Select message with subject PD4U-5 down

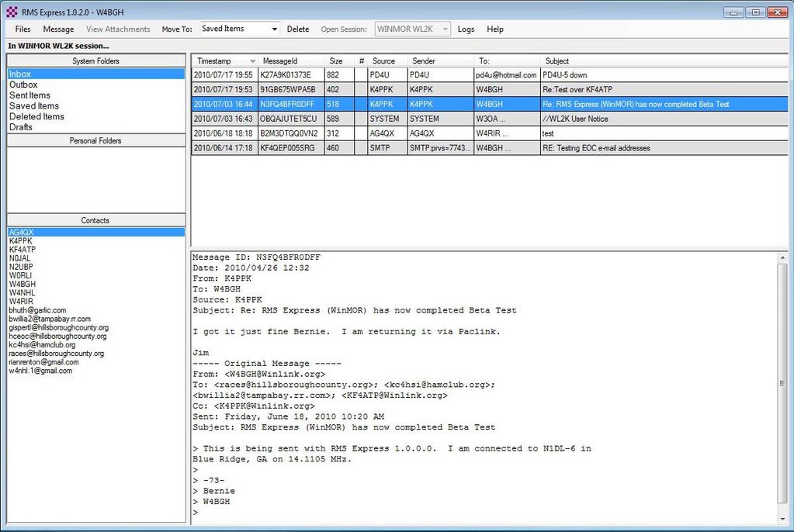tap(490, 75)
